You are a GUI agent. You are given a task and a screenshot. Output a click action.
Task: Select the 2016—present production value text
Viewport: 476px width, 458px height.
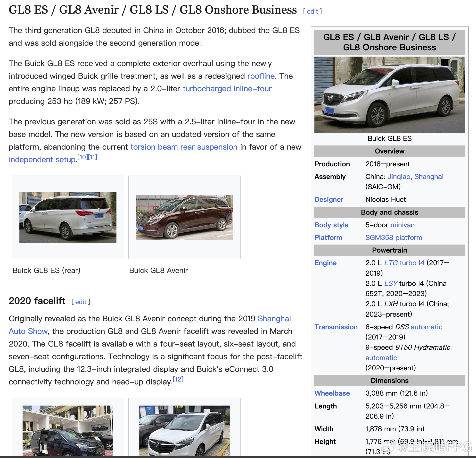coord(387,164)
